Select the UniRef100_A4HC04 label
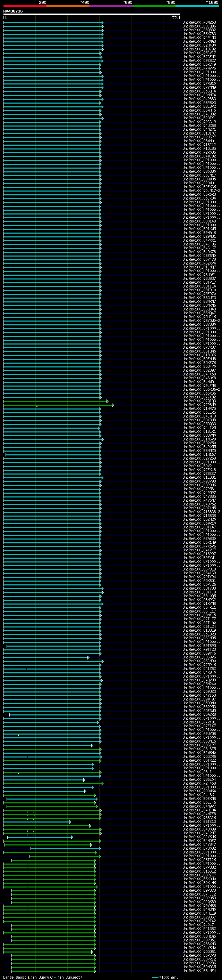Image resolution: width=222 pixels, height=980 pixels. pos(199,810)
